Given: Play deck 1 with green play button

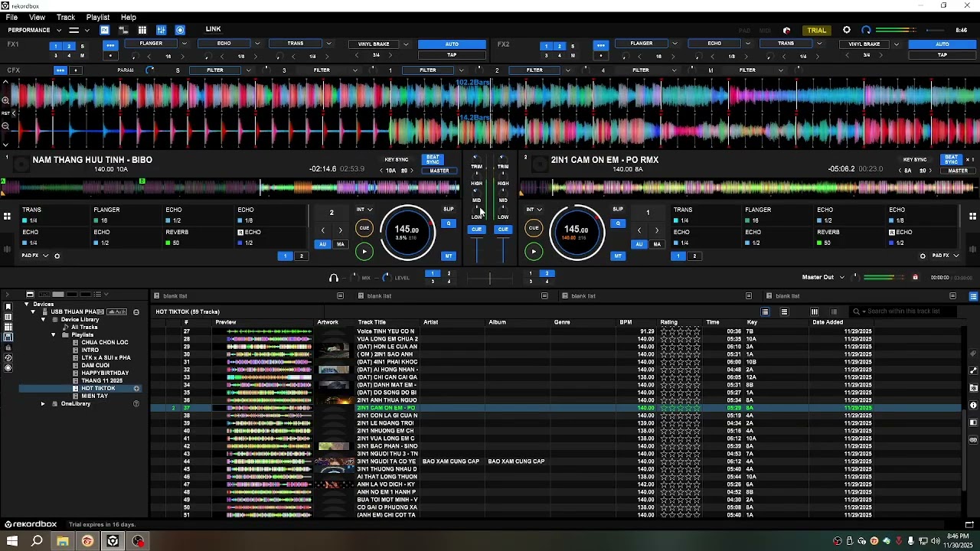Looking at the screenshot, I should pos(364,251).
